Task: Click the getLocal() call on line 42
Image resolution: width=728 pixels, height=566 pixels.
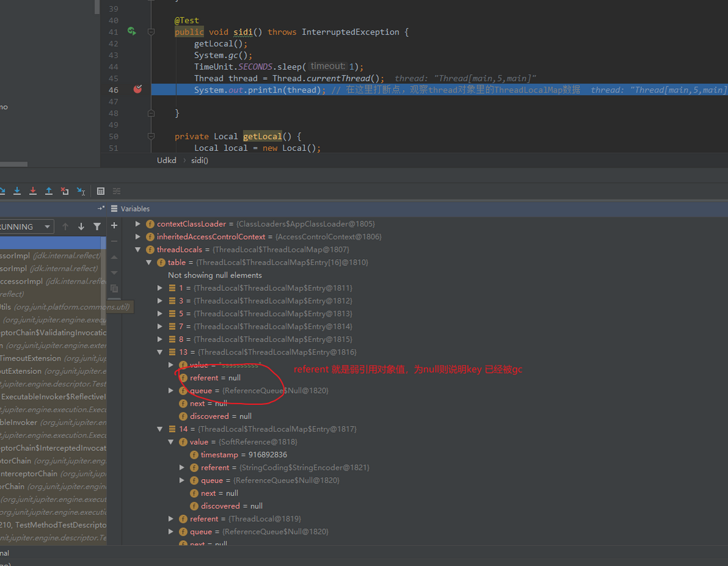Action: 221,44
